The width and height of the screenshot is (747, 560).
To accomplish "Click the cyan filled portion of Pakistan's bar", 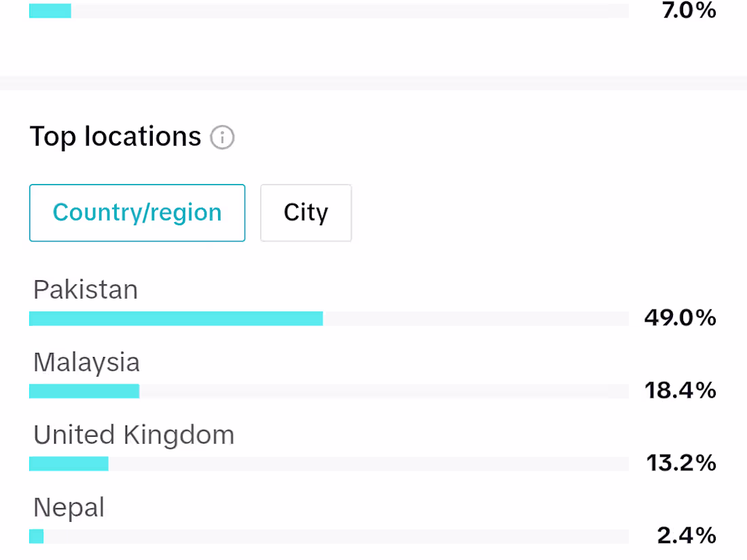I will pyautogui.click(x=176, y=318).
